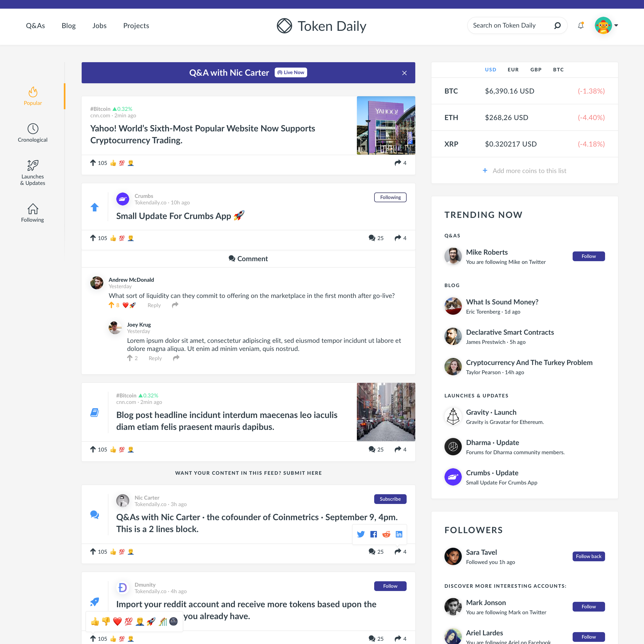
Task: Open the user profile avatar
Action: tap(603, 25)
